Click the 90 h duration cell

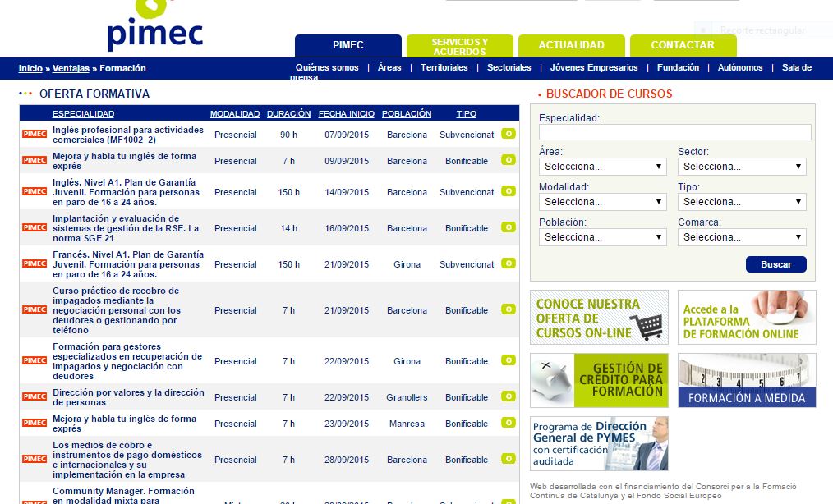[x=288, y=135]
